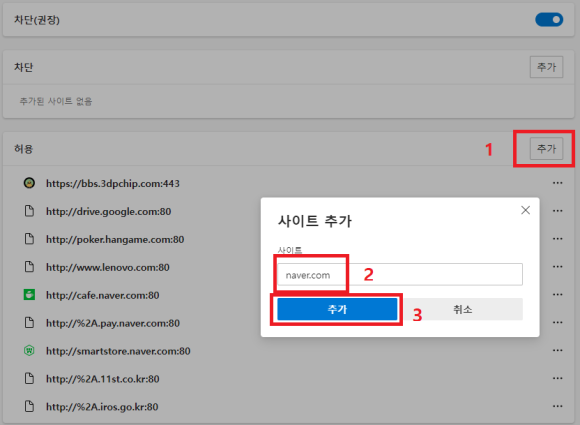Open more options for bbs.3dpchip.com
Image resolution: width=580 pixels, height=425 pixels.
pyautogui.click(x=557, y=183)
